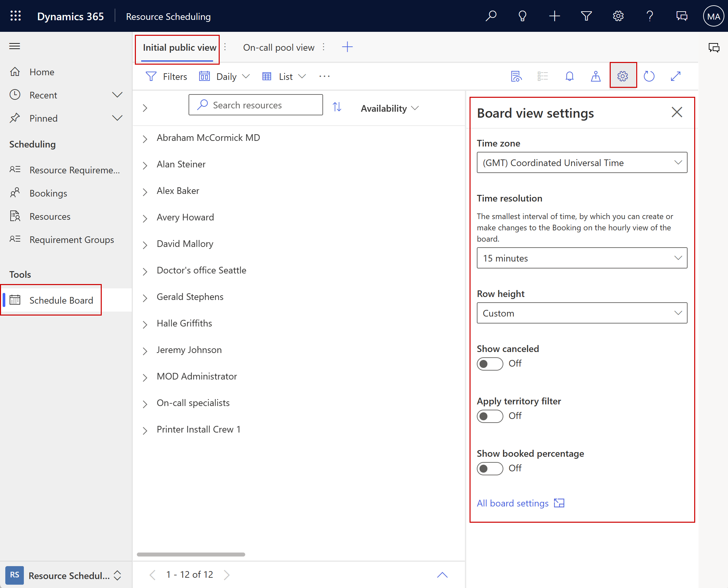The width and height of the screenshot is (728, 588).
Task: Click the refresh icon on the board
Action: pyautogui.click(x=649, y=76)
